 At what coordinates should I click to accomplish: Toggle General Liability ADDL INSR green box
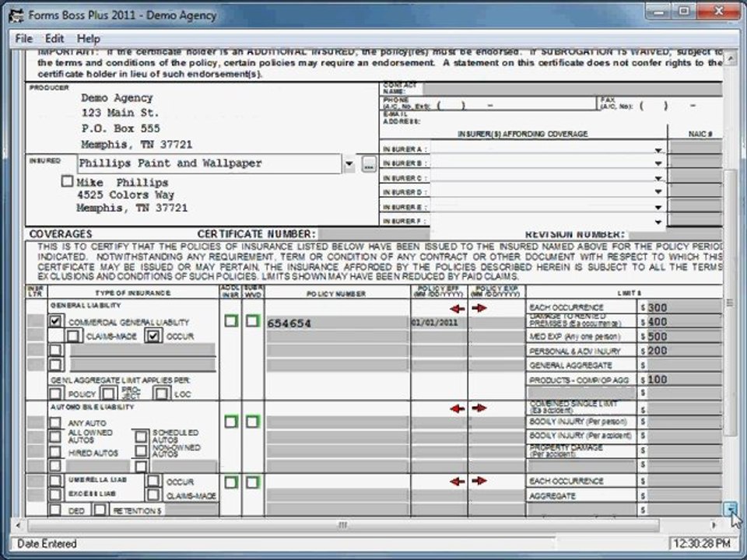(231, 321)
